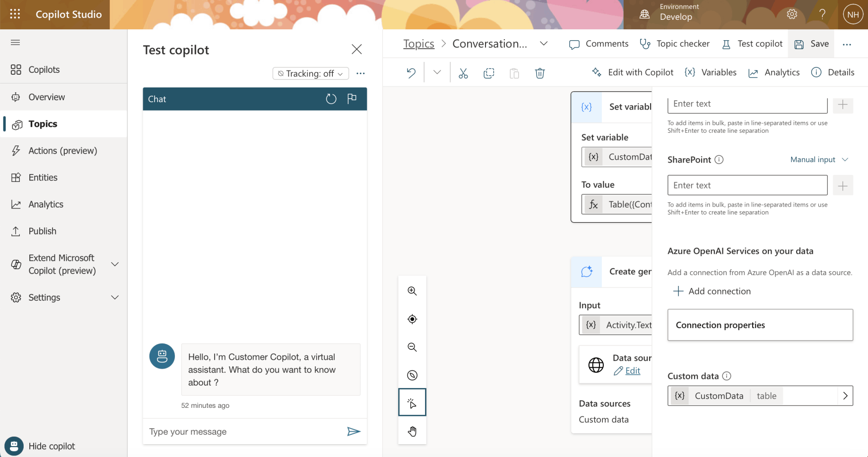Image resolution: width=868 pixels, height=457 pixels.
Task: Open the help question mark icon
Action: click(822, 14)
